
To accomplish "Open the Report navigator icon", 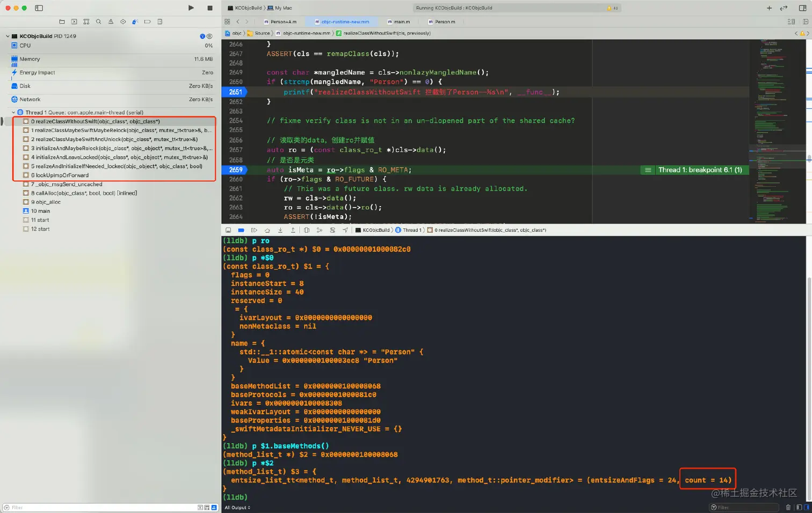I will tap(160, 22).
